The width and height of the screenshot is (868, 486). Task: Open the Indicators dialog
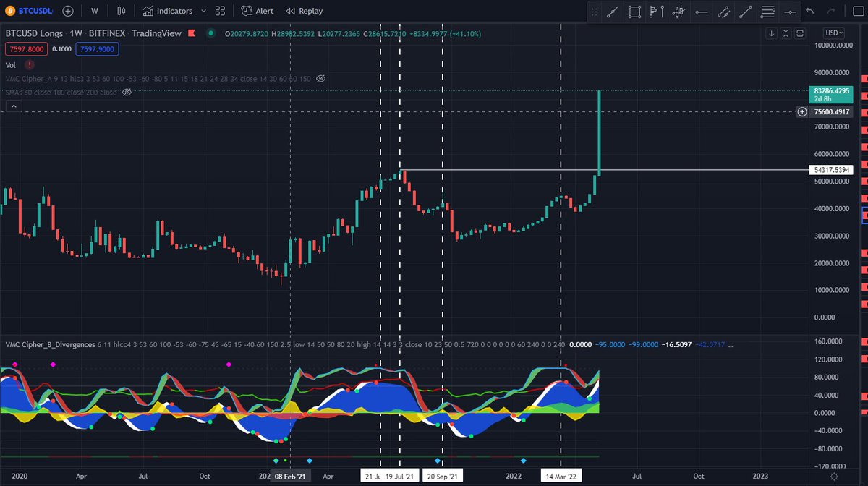(168, 11)
